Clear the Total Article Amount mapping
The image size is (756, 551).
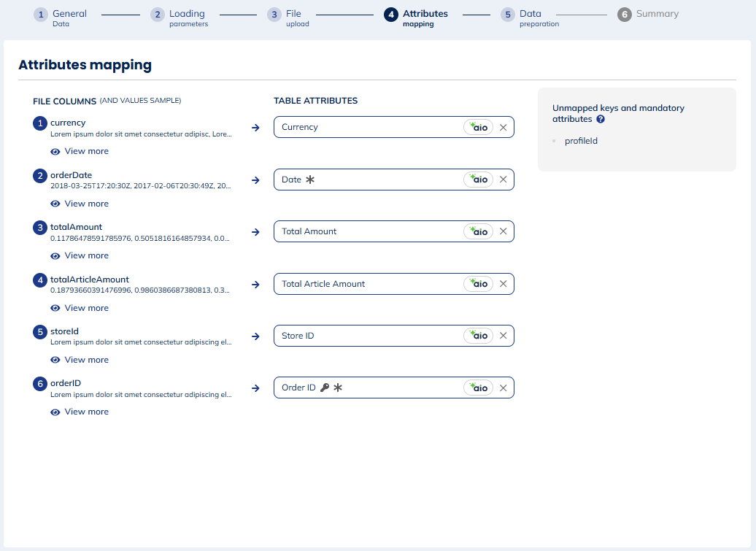(503, 284)
